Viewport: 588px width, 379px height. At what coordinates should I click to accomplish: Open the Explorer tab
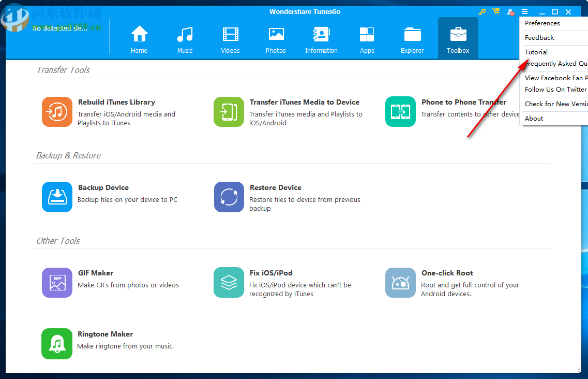[412, 39]
